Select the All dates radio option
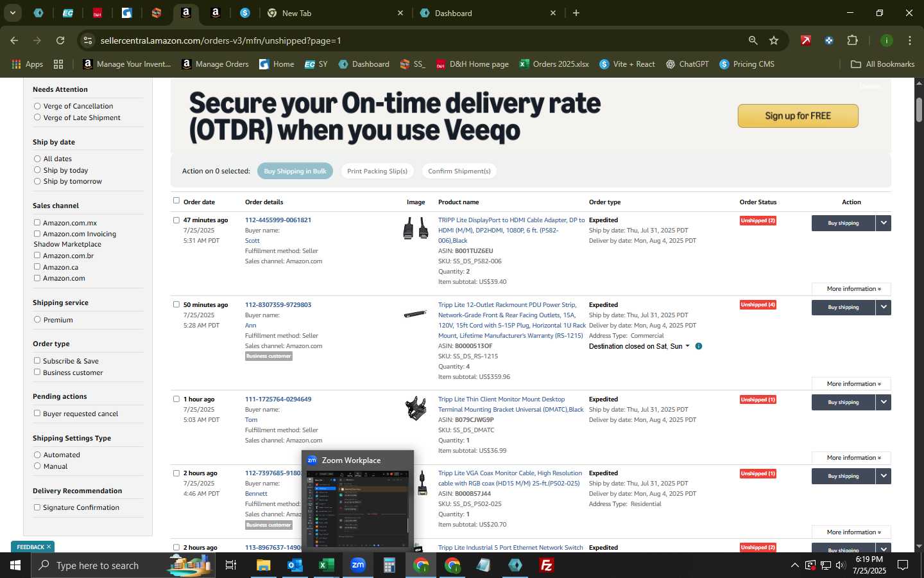 tap(37, 159)
